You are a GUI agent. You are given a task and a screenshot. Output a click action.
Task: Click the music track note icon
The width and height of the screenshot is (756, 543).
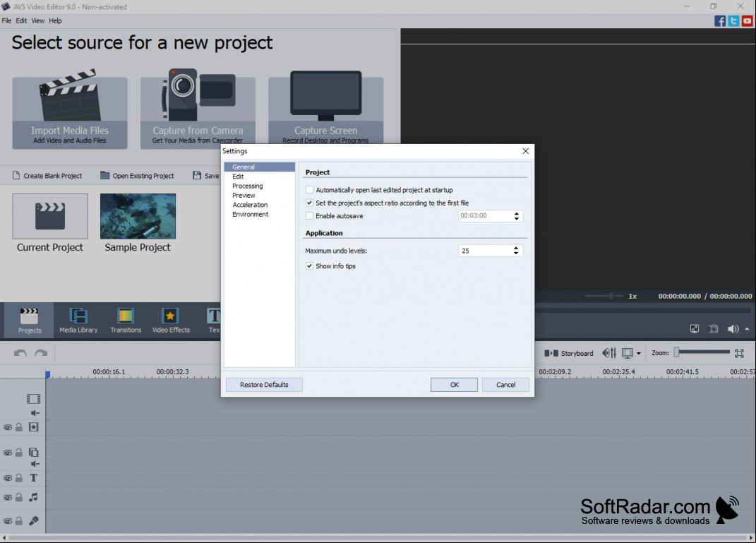[x=33, y=497]
